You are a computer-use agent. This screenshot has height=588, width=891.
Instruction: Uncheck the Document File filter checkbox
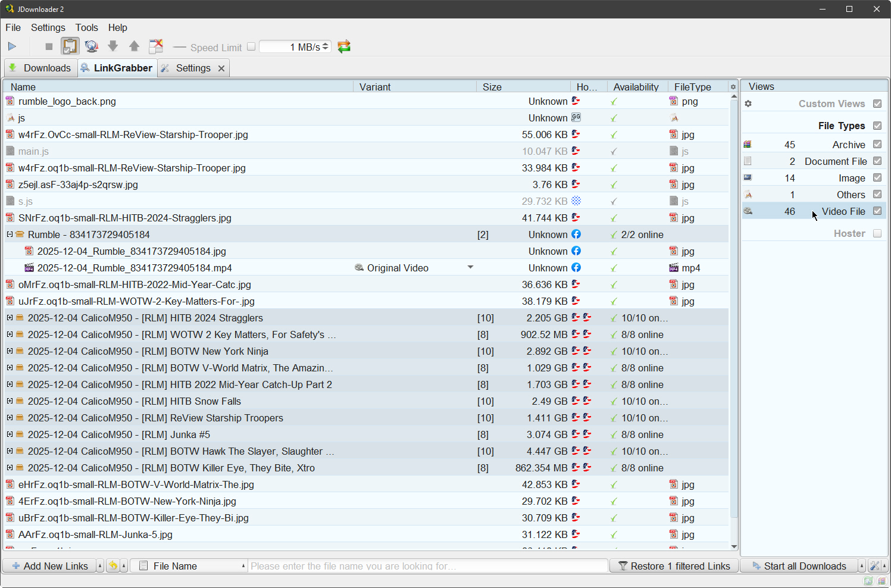877,161
